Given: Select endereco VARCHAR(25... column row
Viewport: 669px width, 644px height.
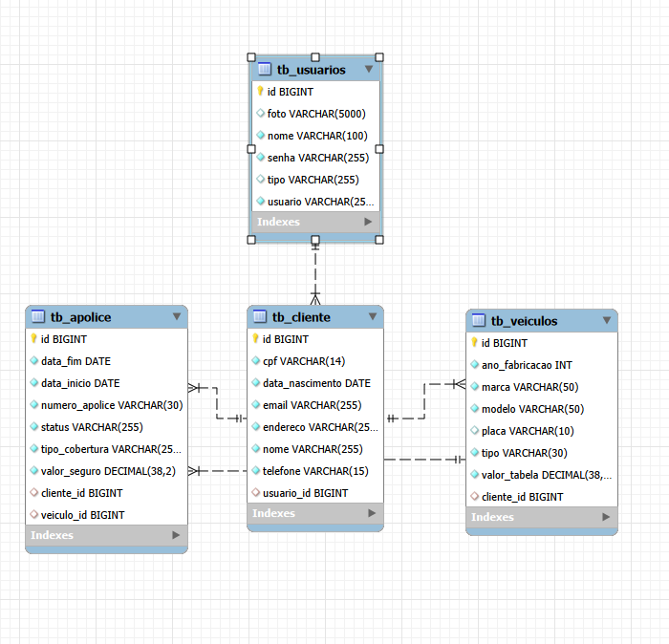Looking at the screenshot, I should pos(315,427).
